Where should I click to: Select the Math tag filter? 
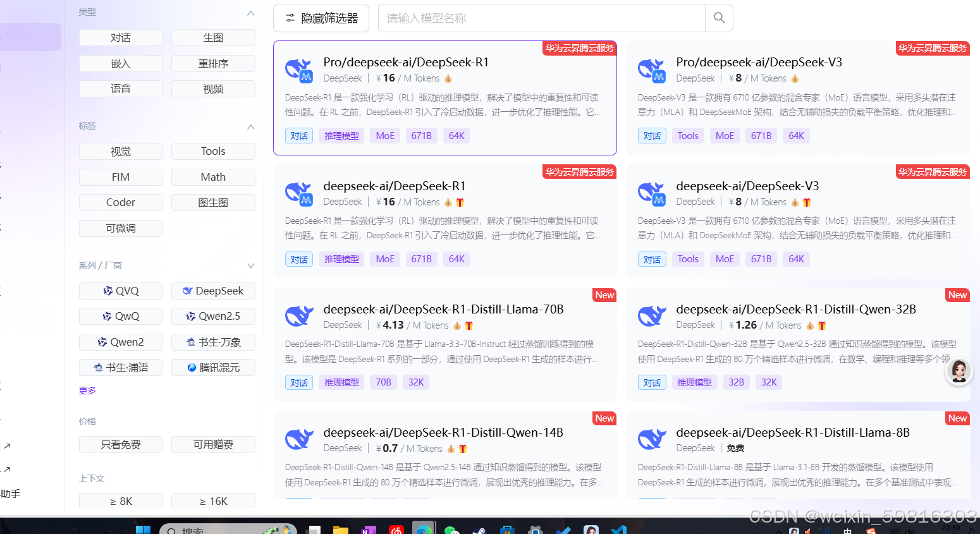coord(213,178)
